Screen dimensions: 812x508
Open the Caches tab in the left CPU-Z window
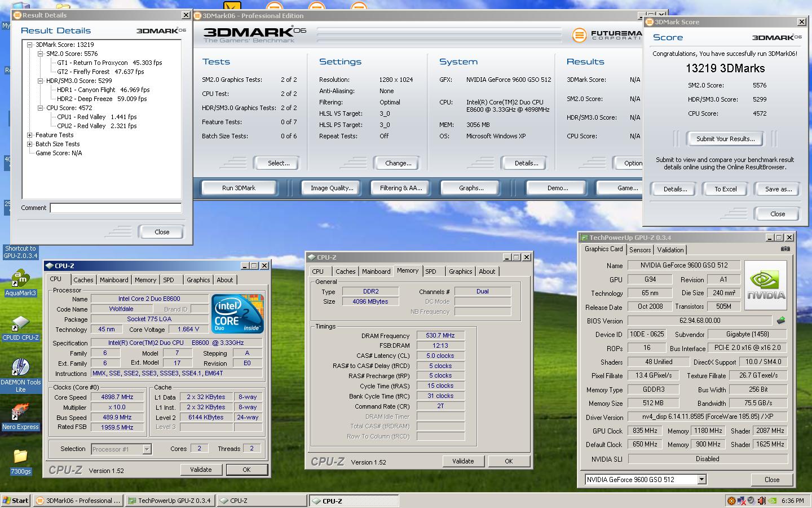[83, 280]
